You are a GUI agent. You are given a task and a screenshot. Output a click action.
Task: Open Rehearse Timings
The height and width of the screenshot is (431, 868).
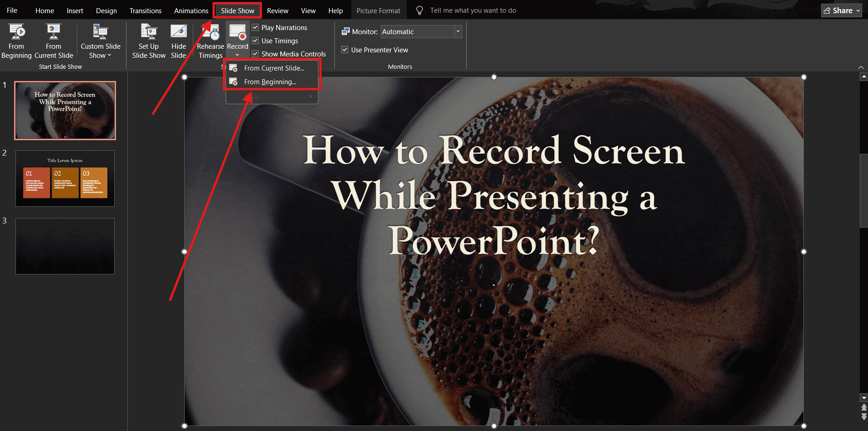[210, 41]
